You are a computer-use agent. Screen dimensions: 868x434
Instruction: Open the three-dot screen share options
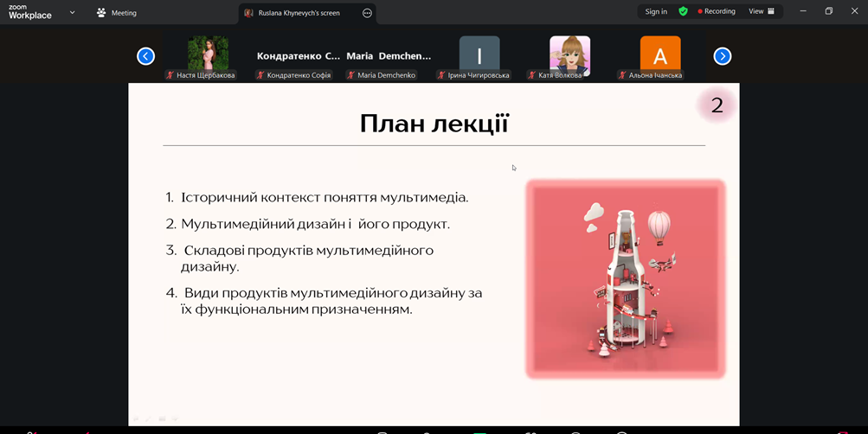point(367,13)
